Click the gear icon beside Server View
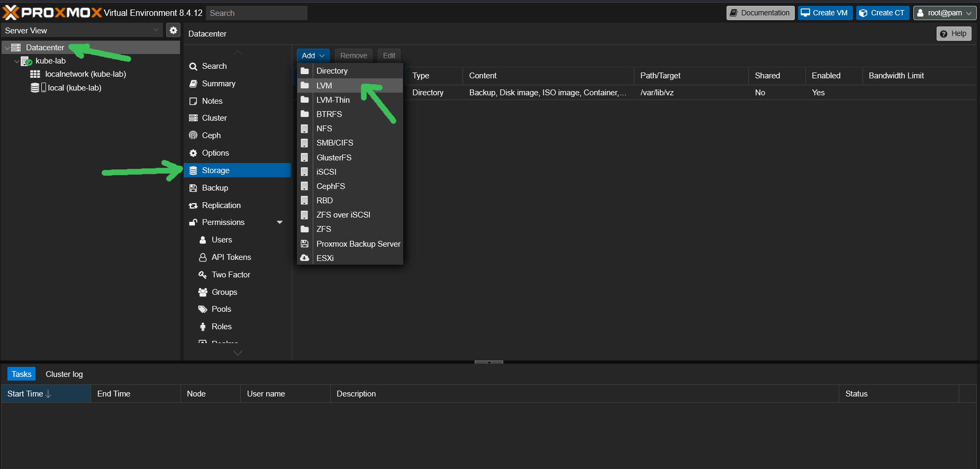This screenshot has width=980, height=469. (x=173, y=30)
